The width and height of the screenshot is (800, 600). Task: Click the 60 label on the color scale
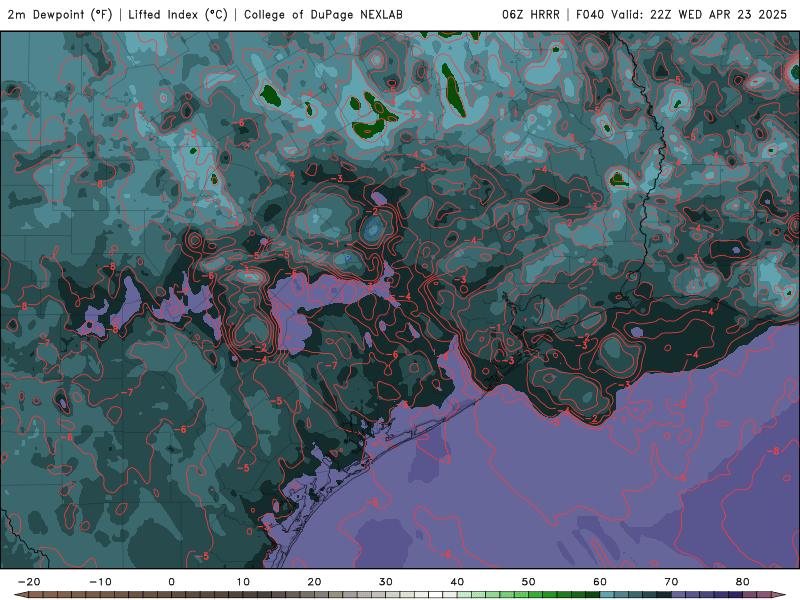click(x=600, y=582)
